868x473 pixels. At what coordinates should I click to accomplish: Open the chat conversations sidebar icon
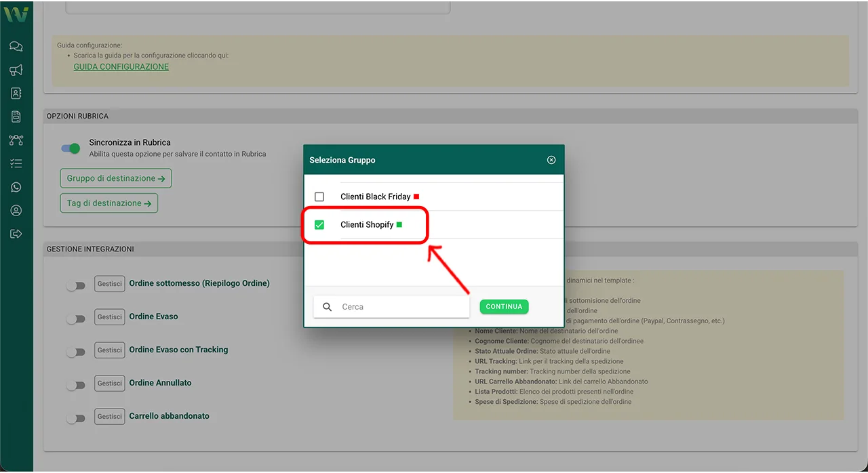coord(16,47)
